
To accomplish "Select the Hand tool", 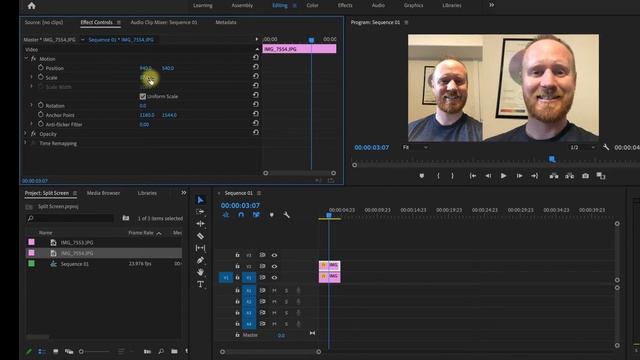I will 200,272.
